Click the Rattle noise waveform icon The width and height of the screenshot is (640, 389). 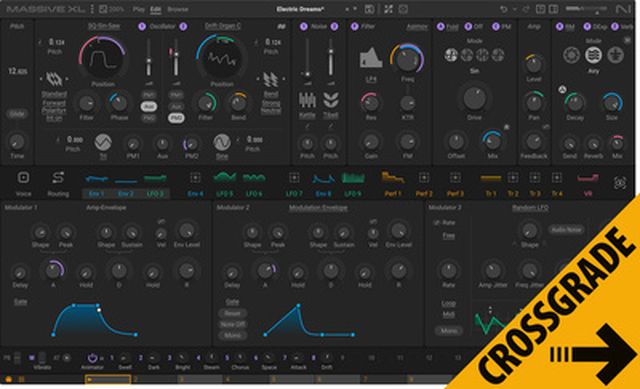tap(307, 100)
